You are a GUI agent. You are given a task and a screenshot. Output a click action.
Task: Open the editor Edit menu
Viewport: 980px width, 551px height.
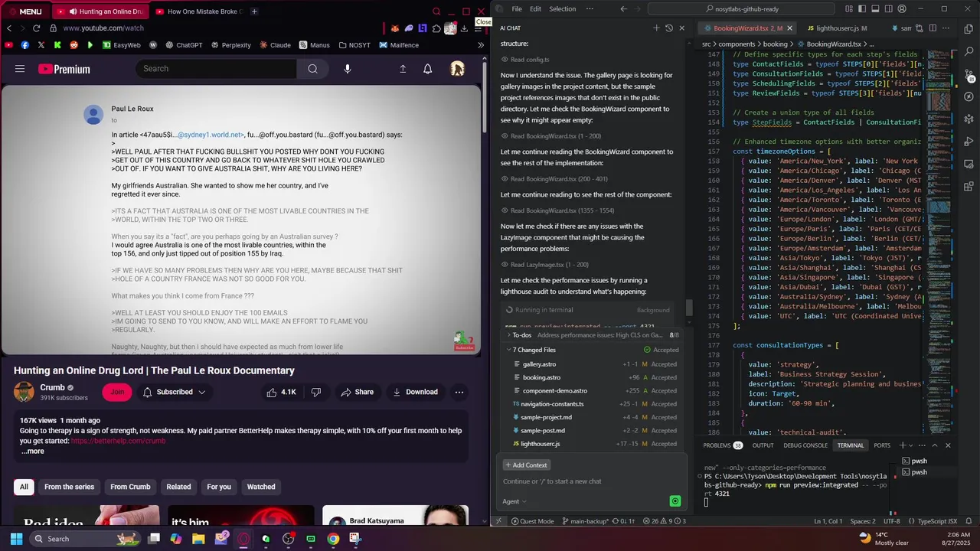535,9
